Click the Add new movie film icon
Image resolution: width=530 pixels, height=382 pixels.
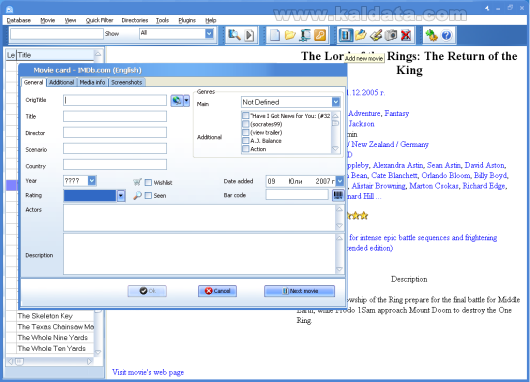tap(346, 35)
